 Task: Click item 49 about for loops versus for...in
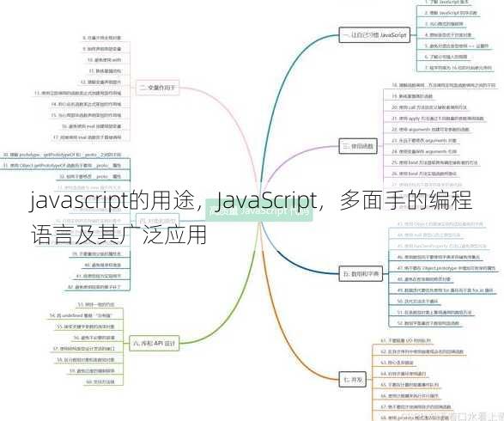pos(445,290)
